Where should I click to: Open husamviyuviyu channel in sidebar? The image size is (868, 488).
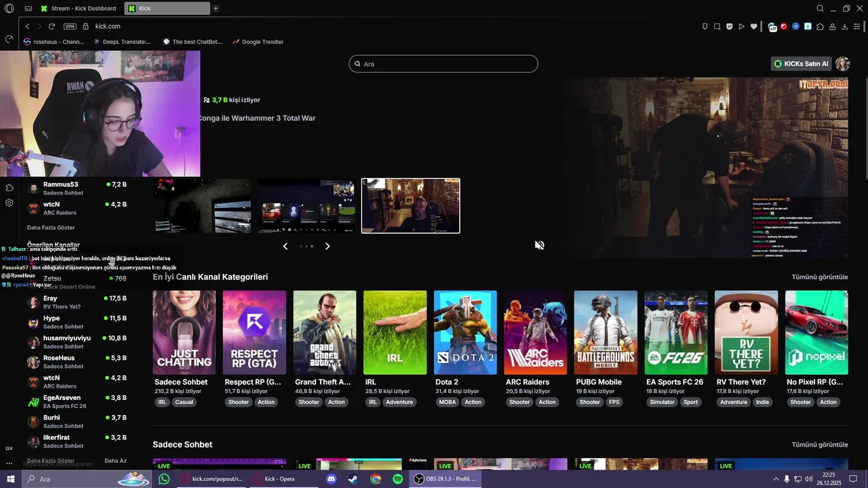[78, 342]
